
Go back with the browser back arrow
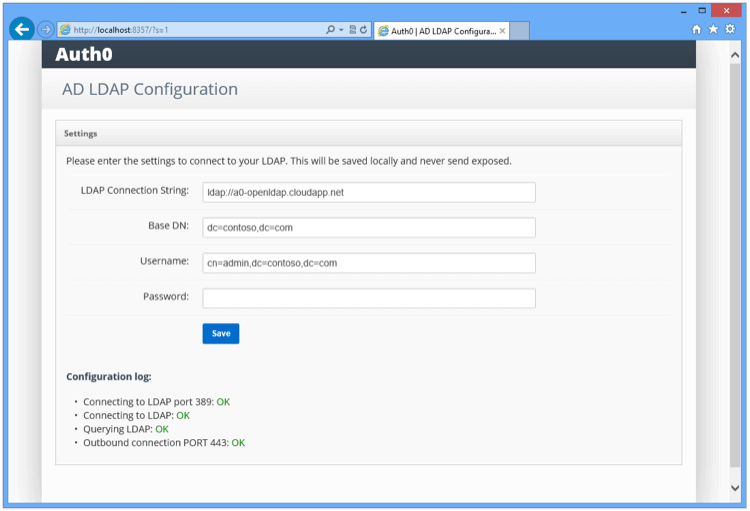(x=22, y=30)
